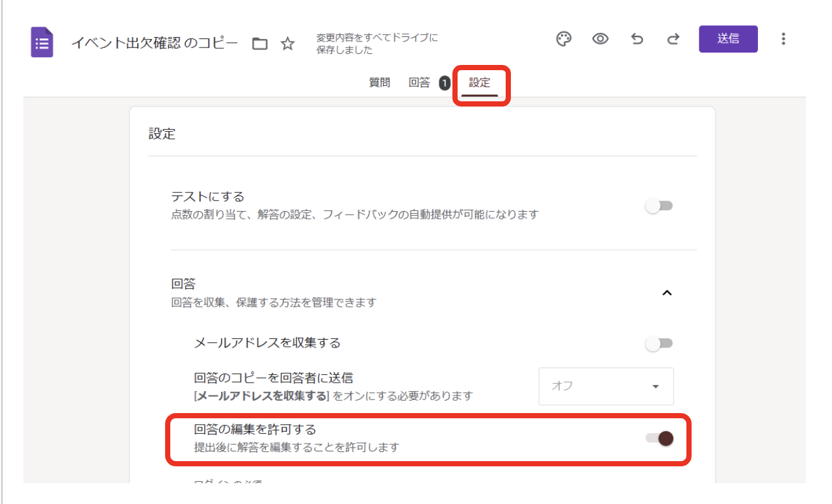
Task: Switch to the 質問 tab
Action: [380, 82]
